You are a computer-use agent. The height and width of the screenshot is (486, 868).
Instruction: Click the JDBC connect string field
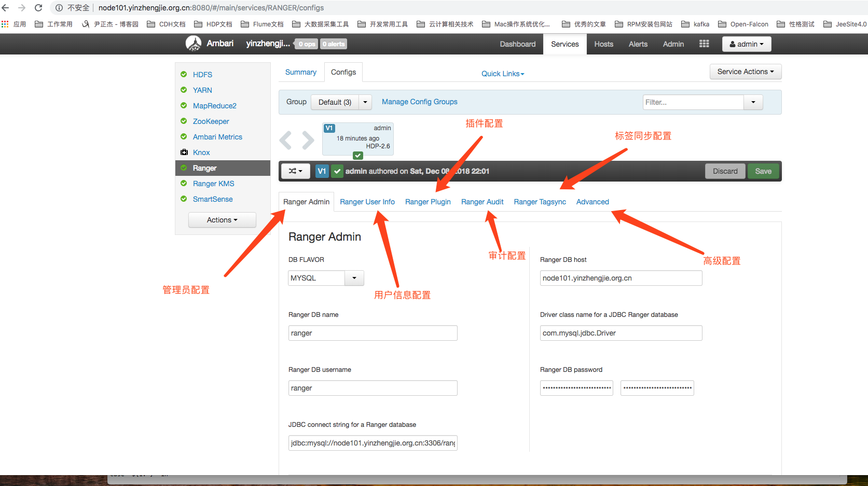[x=373, y=443]
